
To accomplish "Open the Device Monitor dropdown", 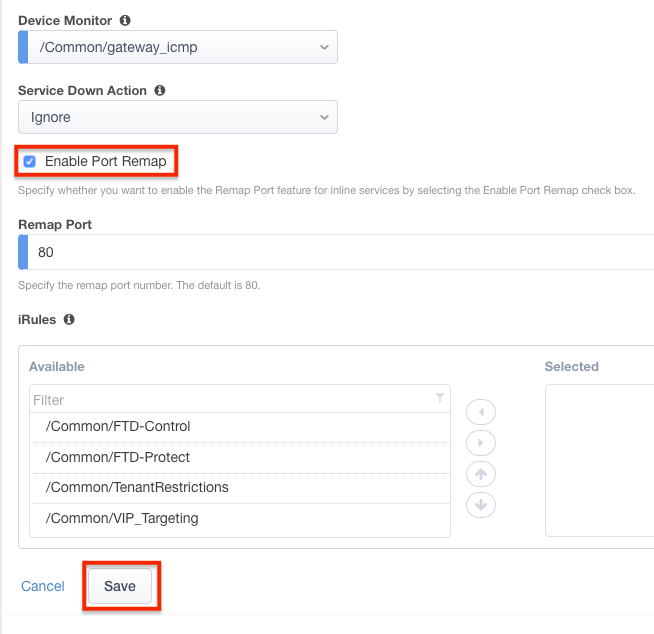I will 178,47.
